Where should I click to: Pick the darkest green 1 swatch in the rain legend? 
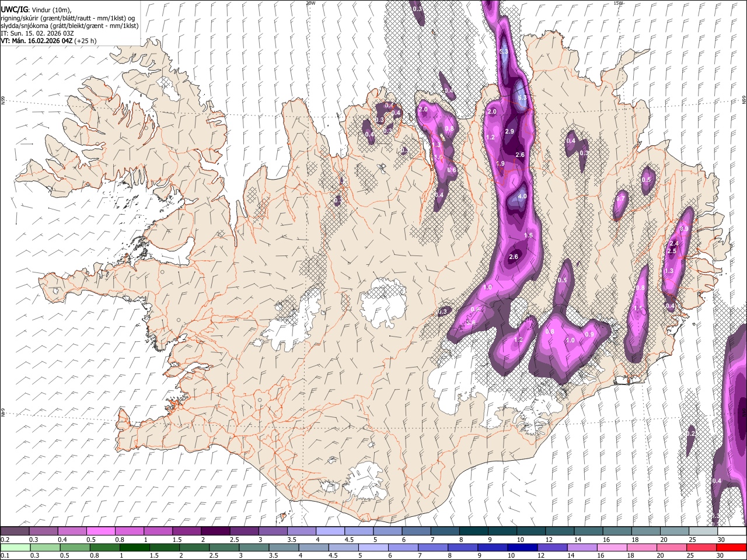(x=135, y=547)
